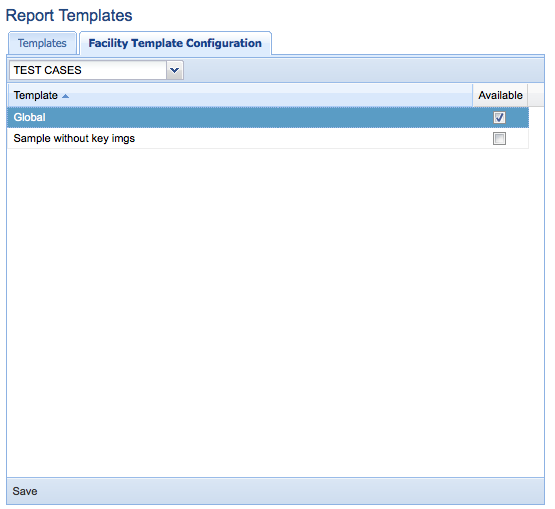Click the divider between Template and Available headers
This screenshot has width=555, height=509.
coord(473,95)
